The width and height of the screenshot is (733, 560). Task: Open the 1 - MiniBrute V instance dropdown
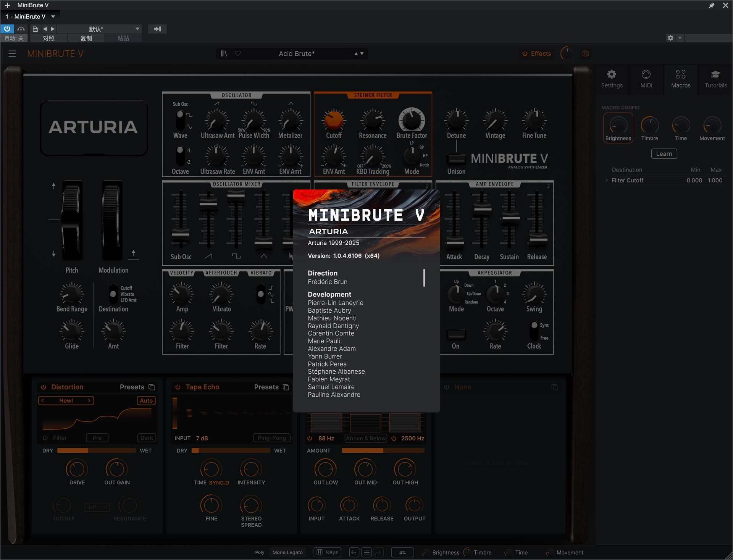click(x=31, y=16)
